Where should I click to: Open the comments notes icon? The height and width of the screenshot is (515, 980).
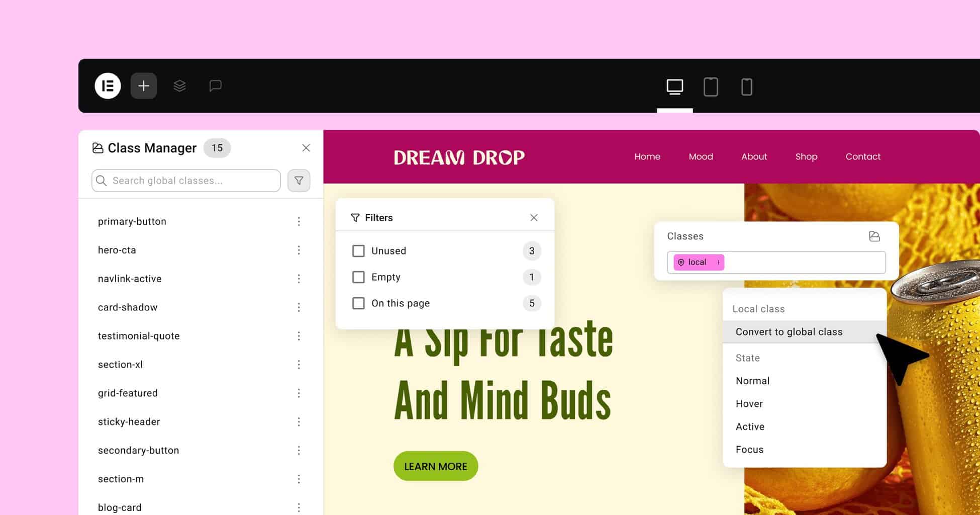pyautogui.click(x=215, y=86)
